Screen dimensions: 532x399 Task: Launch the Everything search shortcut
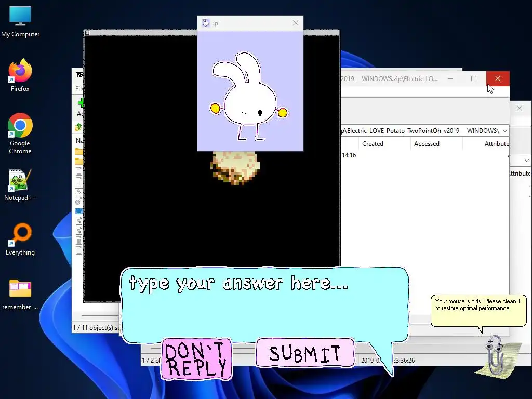tap(20, 239)
